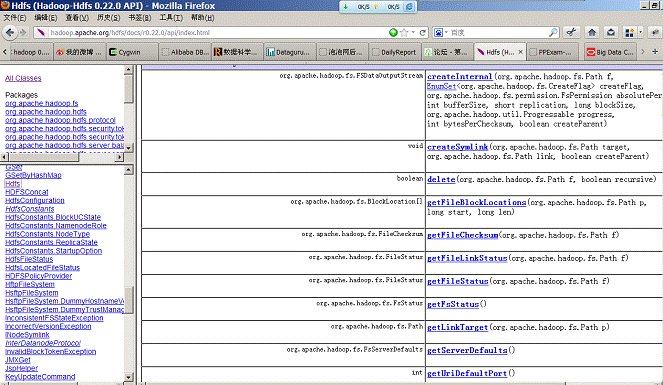Screen dimensions: 663x385
Task: Go back with the Back arrow
Action: pyautogui.click(x=10, y=32)
